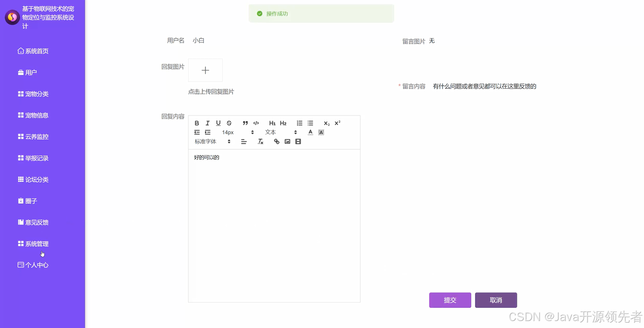Screen dimensions: 644x328
Task: Click into the reply content text area
Action: pos(274,225)
